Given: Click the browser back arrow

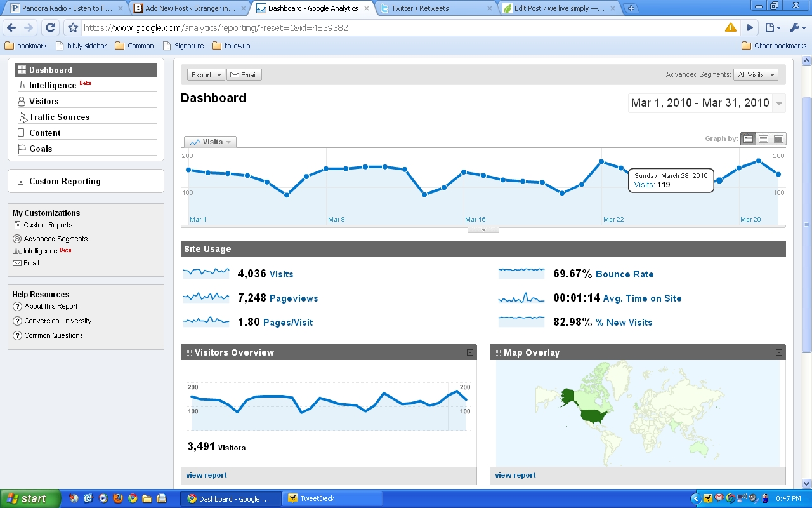Looking at the screenshot, I should pos(11,28).
